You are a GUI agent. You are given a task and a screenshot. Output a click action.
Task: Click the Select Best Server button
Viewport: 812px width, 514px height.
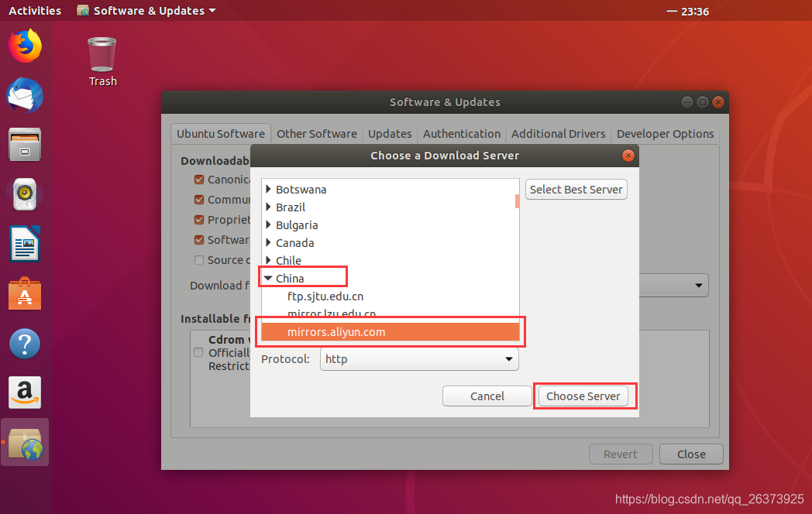click(576, 190)
